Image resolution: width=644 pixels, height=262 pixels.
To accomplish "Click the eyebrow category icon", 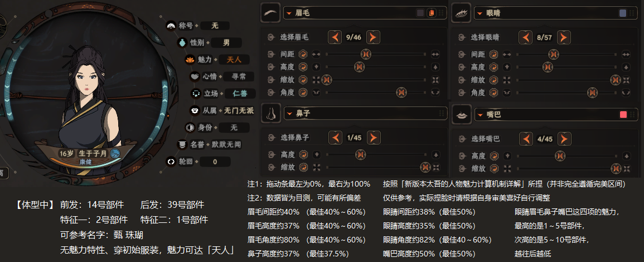I will pyautogui.click(x=270, y=13).
